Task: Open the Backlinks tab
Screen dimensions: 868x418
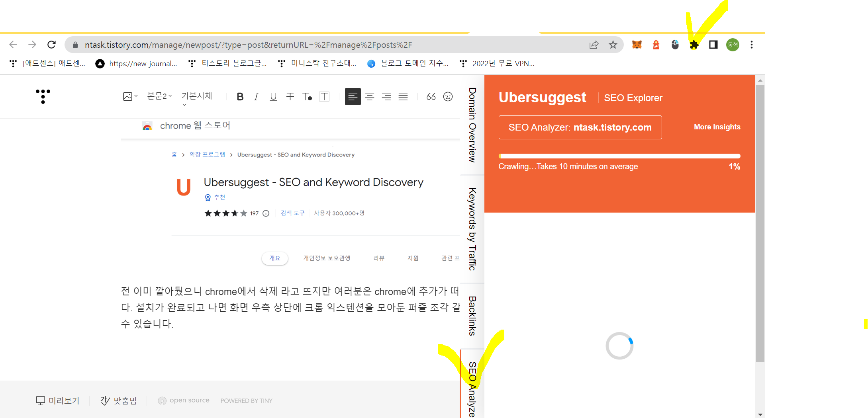Action: click(x=472, y=316)
